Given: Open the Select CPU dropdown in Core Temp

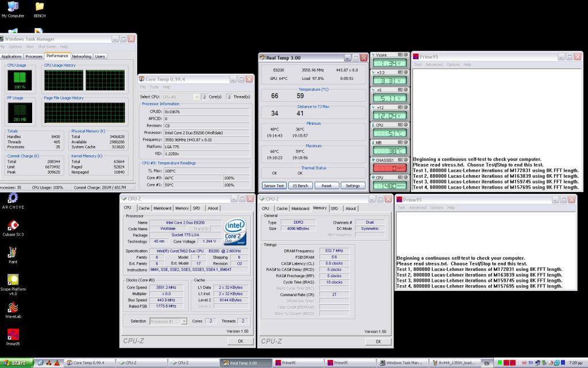Looking at the screenshot, I should click(x=181, y=97).
